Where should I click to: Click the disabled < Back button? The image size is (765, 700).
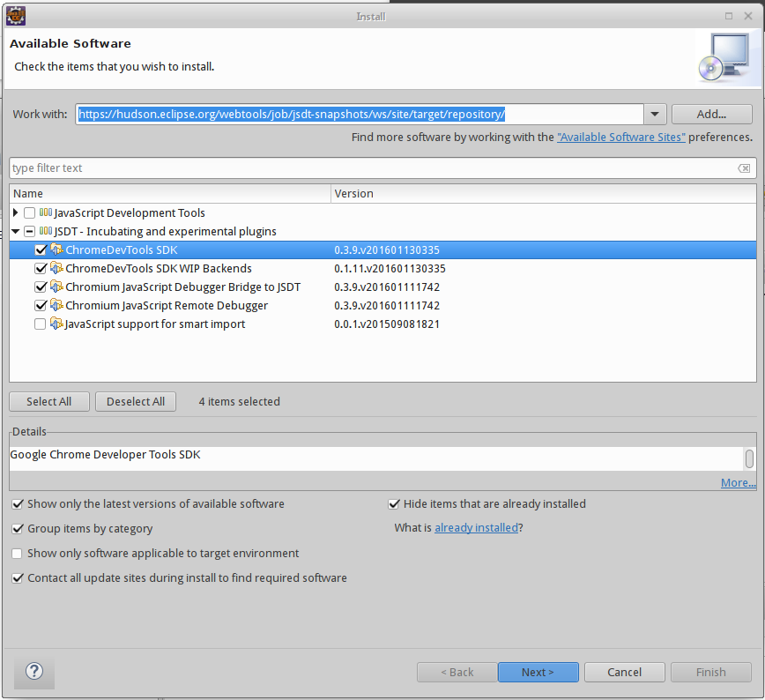click(457, 672)
